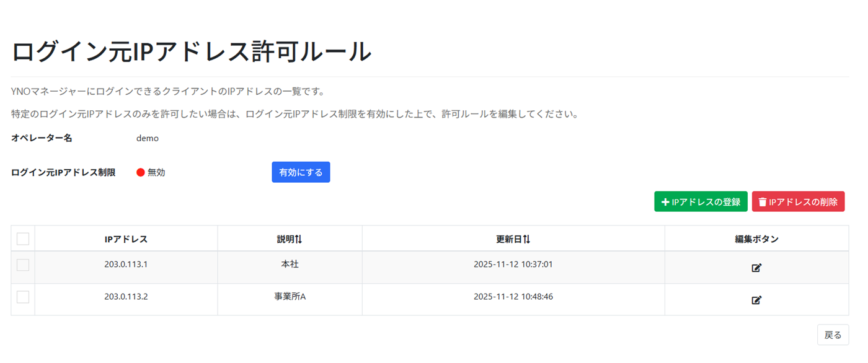Click the demo operator name text
Image resolution: width=868 pixels, height=363 pixels.
tap(148, 138)
